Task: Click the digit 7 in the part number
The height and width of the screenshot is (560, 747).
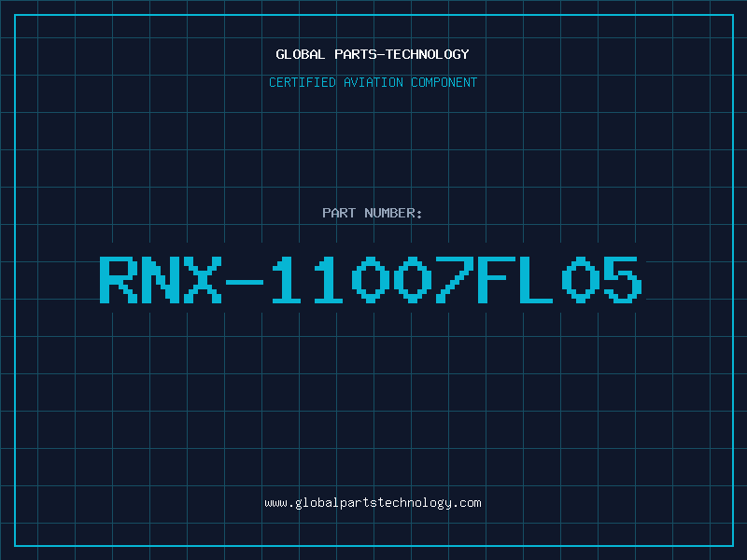Action: [455, 279]
